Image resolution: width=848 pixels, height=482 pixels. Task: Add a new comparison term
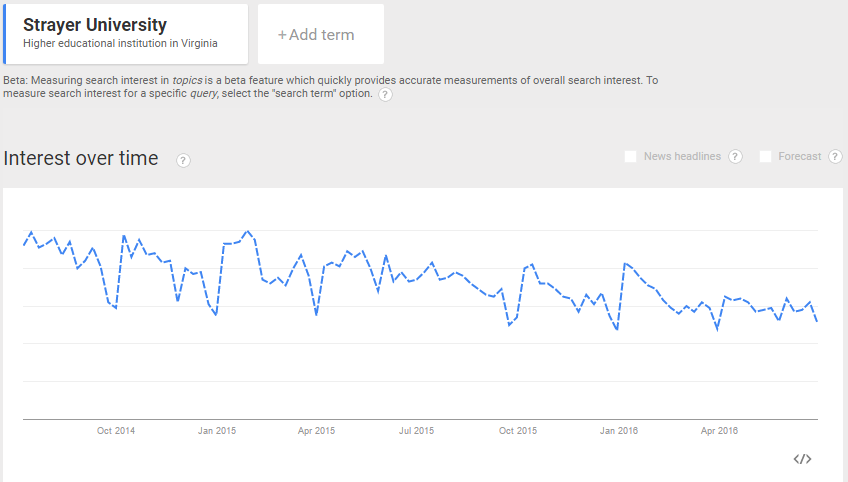point(321,34)
